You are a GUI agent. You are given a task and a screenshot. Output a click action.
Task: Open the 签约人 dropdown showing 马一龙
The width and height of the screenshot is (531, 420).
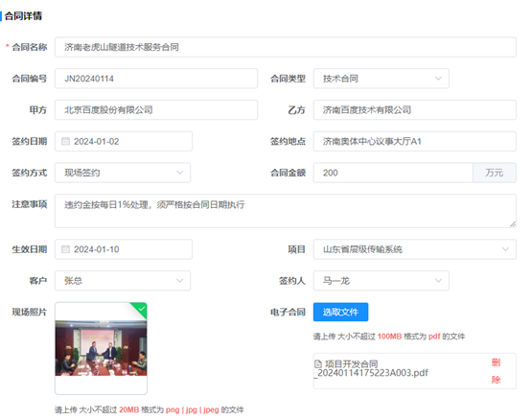381,280
